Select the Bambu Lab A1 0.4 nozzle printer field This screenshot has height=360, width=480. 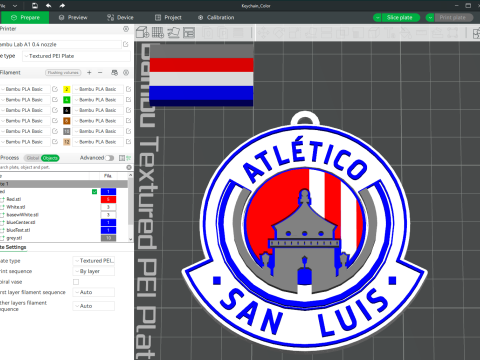coord(60,44)
